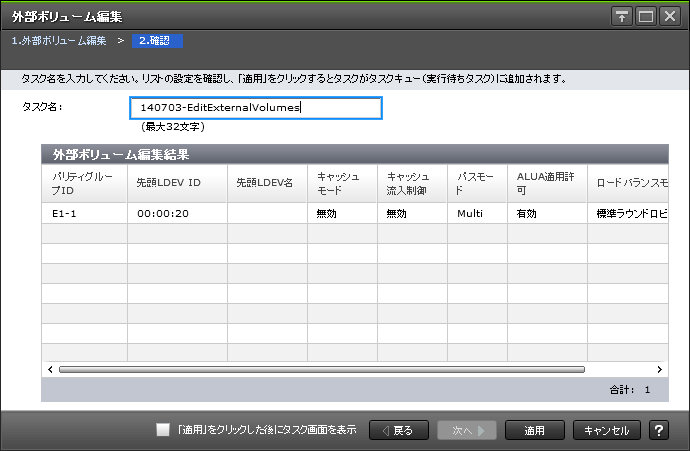Click the 標準ラウンドロビン cell

(628, 214)
